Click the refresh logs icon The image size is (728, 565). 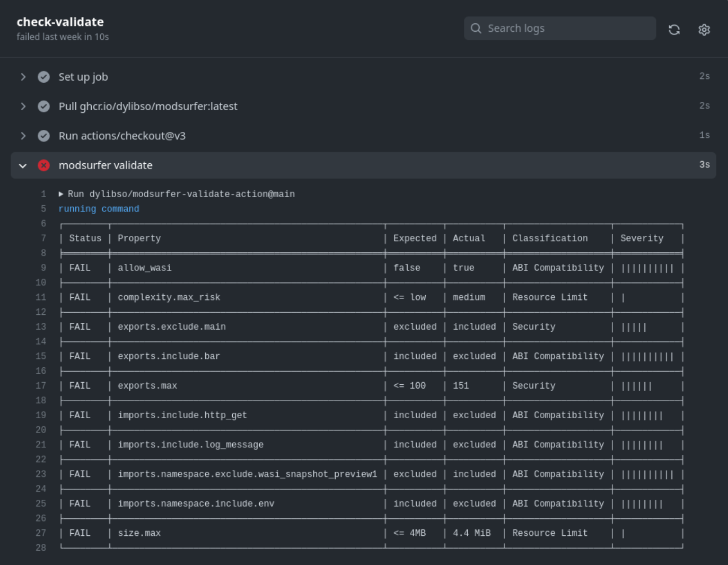674,30
